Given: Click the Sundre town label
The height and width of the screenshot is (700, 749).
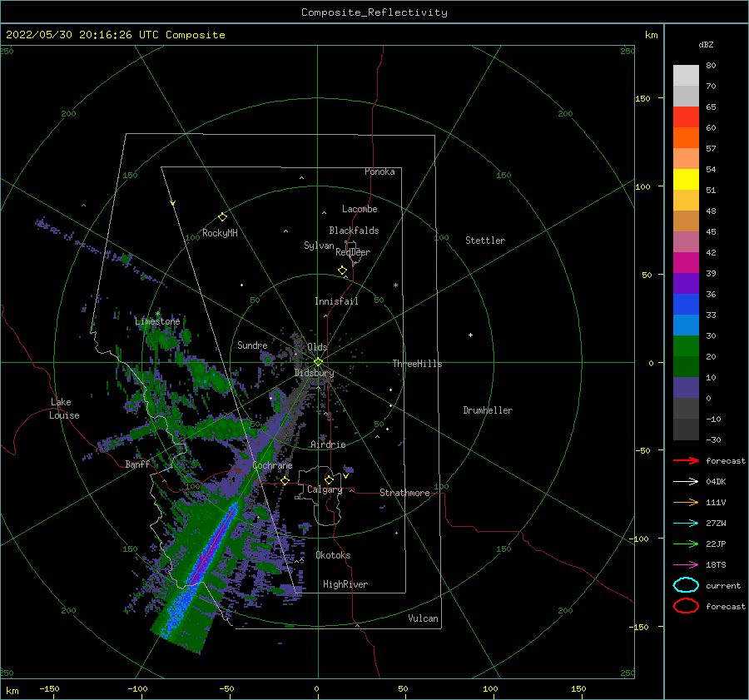Looking at the screenshot, I should (252, 345).
